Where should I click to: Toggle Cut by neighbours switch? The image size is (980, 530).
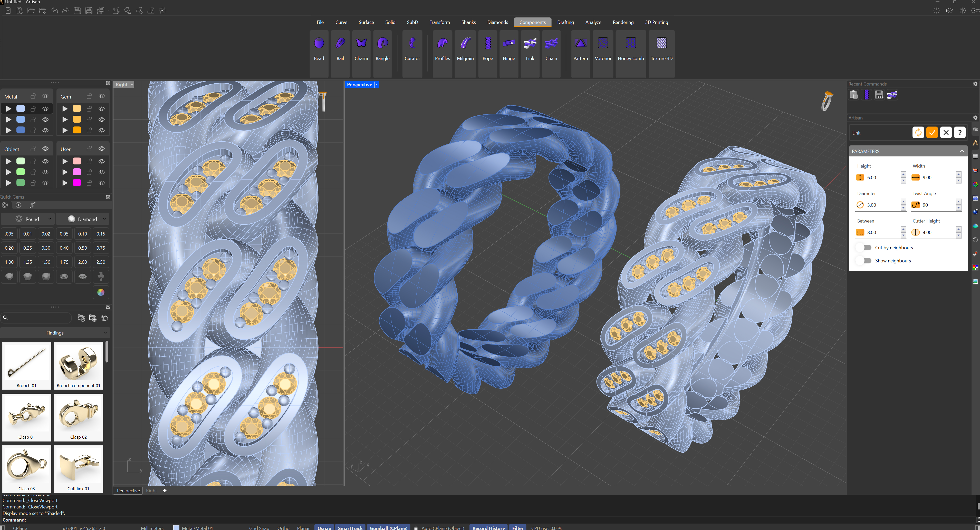click(867, 248)
